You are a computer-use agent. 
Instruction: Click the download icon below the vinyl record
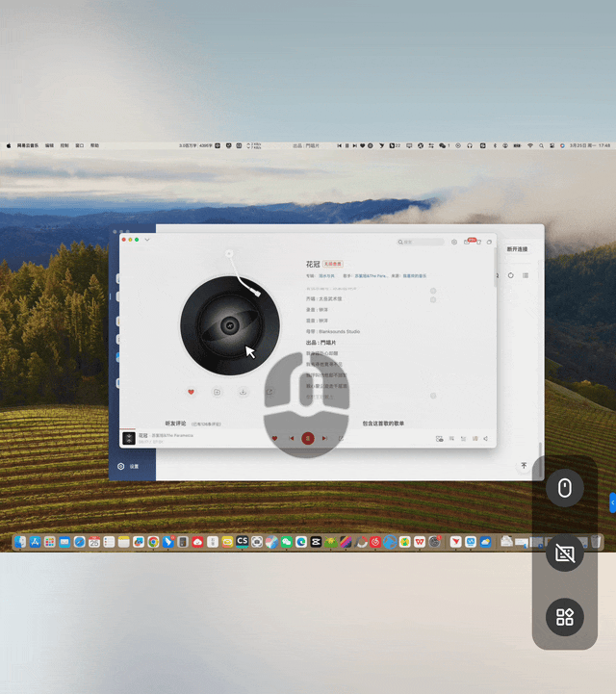click(243, 392)
